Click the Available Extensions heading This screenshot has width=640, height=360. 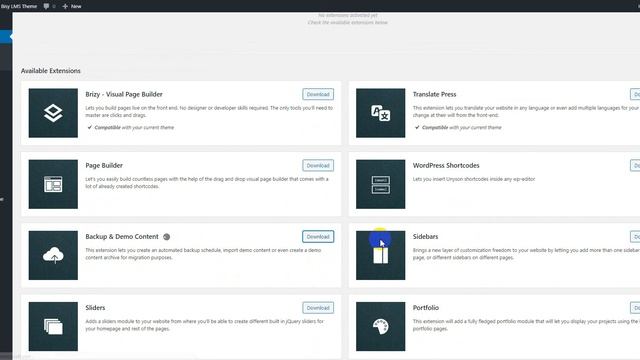(51, 71)
